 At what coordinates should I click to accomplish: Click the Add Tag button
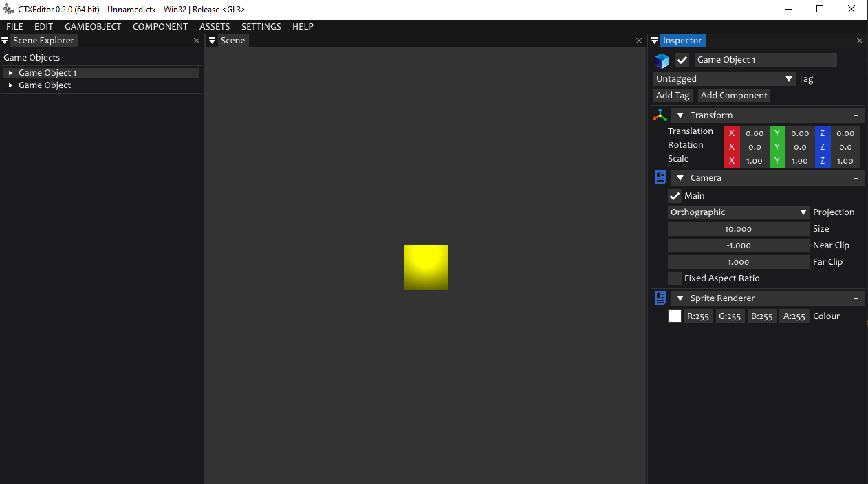[x=673, y=96]
